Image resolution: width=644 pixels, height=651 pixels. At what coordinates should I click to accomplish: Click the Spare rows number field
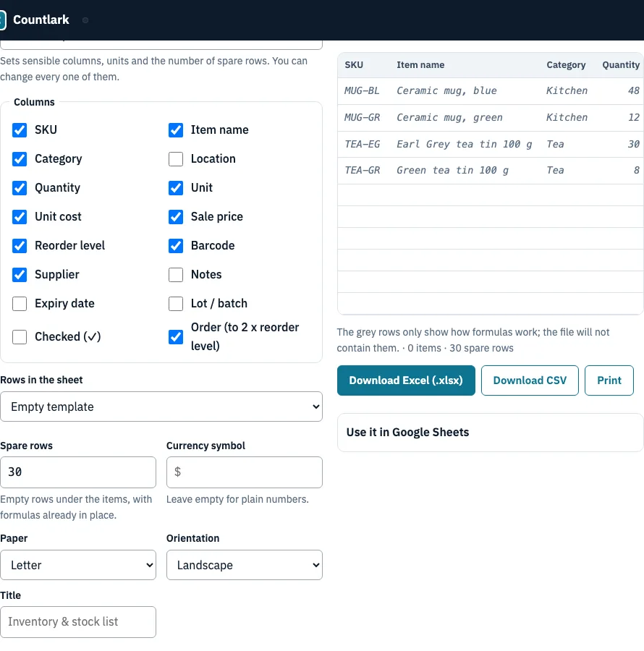[78, 472]
